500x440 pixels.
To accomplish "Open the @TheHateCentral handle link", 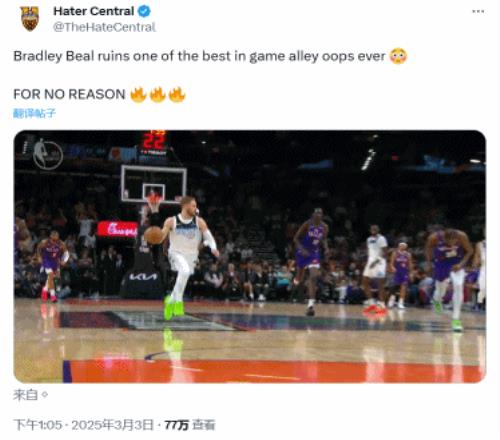I will click(x=104, y=27).
